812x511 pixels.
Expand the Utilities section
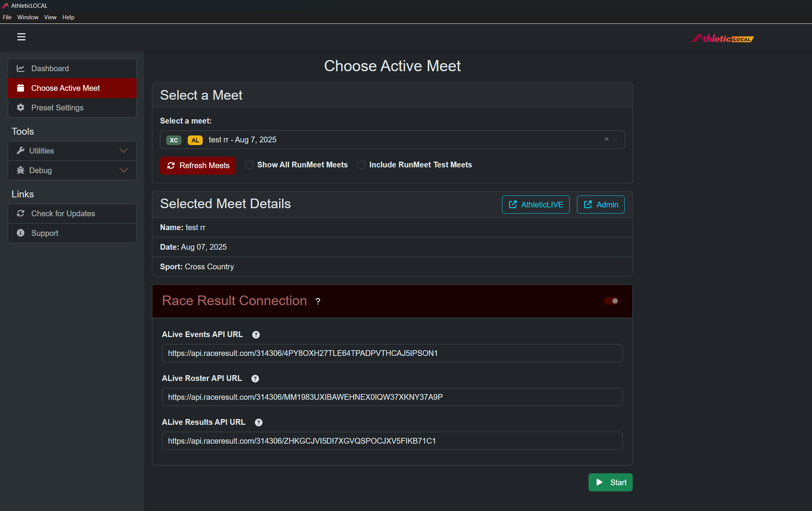coord(72,151)
